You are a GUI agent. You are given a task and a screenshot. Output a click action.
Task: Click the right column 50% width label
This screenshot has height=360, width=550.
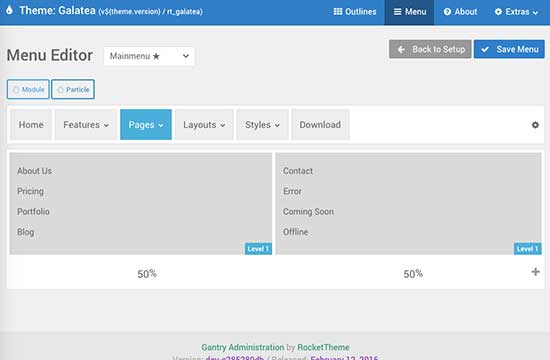[x=413, y=274]
